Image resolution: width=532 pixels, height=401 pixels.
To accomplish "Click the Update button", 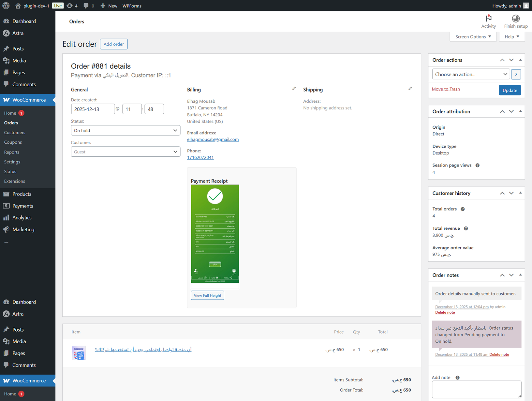I will click(x=510, y=90).
